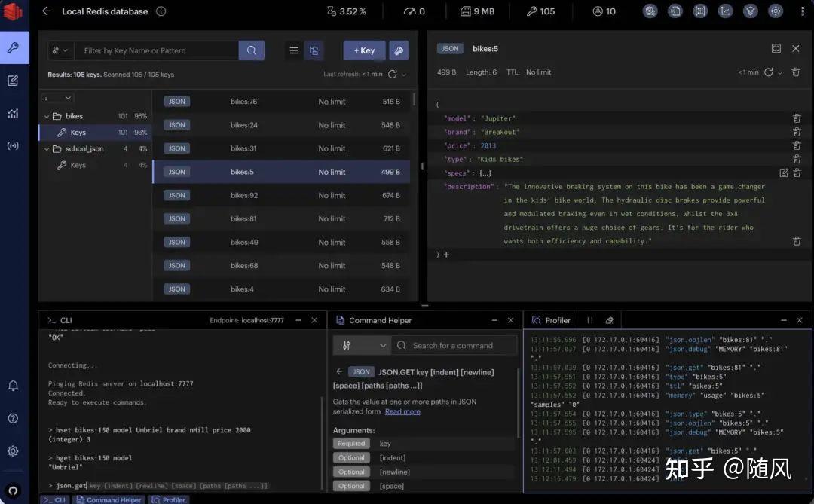Open the Help question-mark icon

(13, 418)
